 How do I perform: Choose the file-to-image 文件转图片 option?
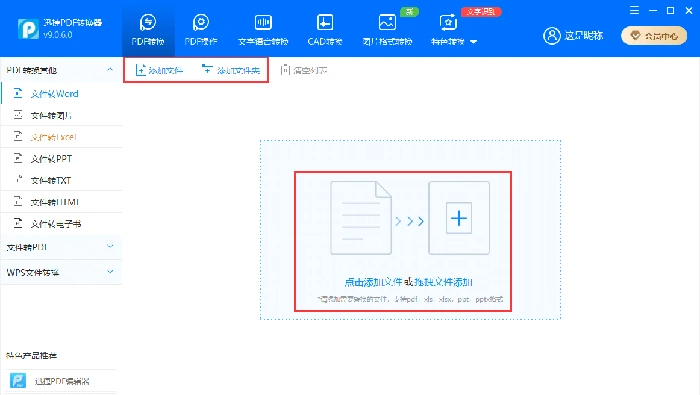point(62,115)
